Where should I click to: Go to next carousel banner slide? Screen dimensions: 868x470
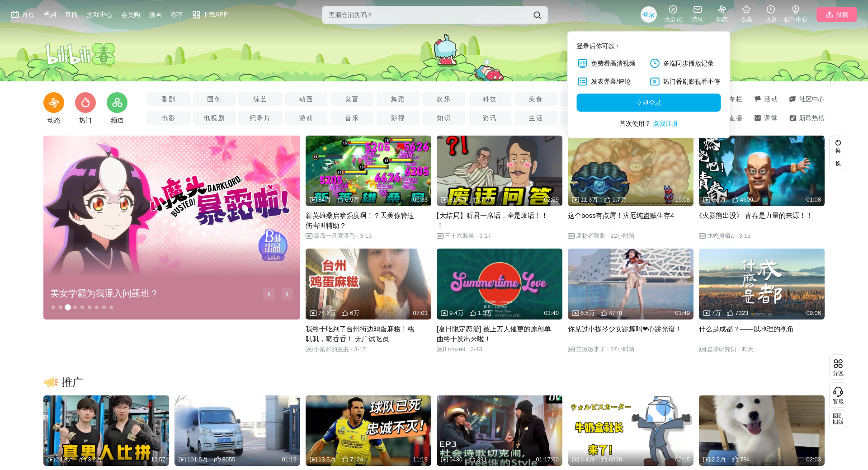point(287,294)
